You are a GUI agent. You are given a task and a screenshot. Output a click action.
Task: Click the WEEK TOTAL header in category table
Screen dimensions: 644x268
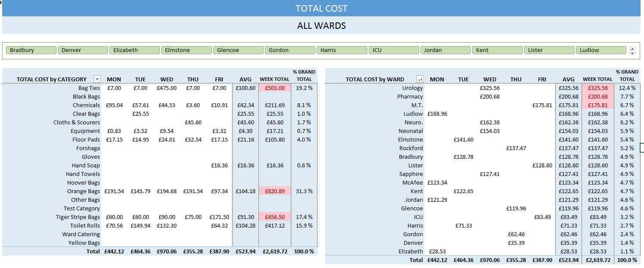[274, 79]
